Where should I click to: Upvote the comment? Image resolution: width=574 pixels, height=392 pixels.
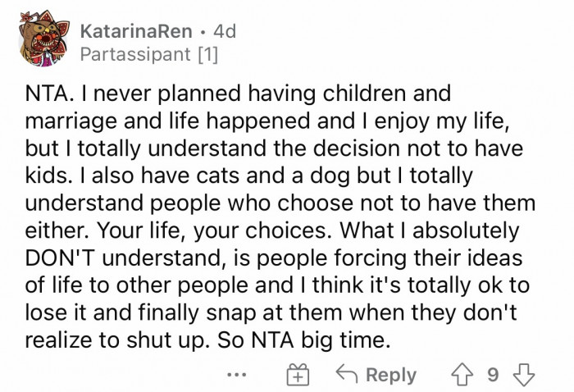(463, 374)
